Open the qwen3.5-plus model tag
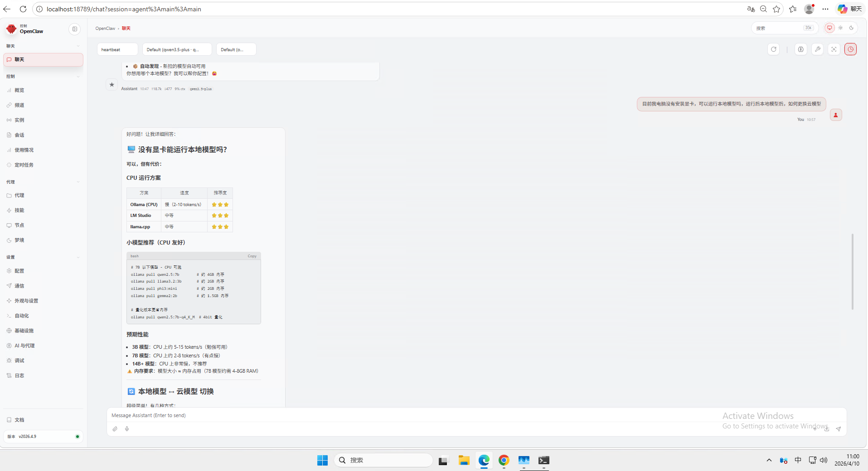The image size is (868, 471). click(201, 89)
